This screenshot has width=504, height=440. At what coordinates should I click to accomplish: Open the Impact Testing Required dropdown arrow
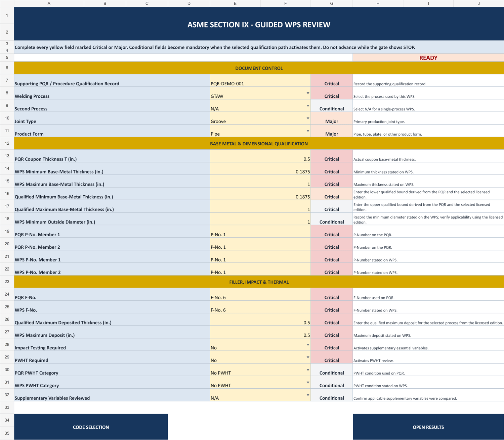point(307,345)
